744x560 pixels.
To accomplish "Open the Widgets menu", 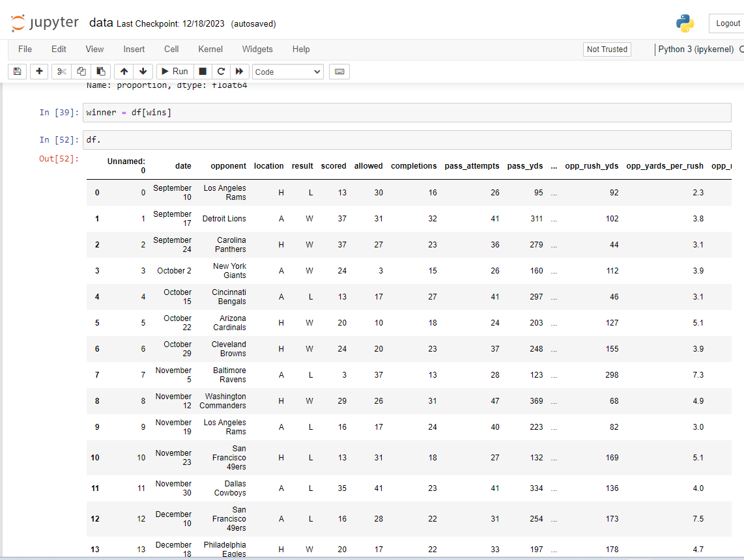I will point(257,49).
